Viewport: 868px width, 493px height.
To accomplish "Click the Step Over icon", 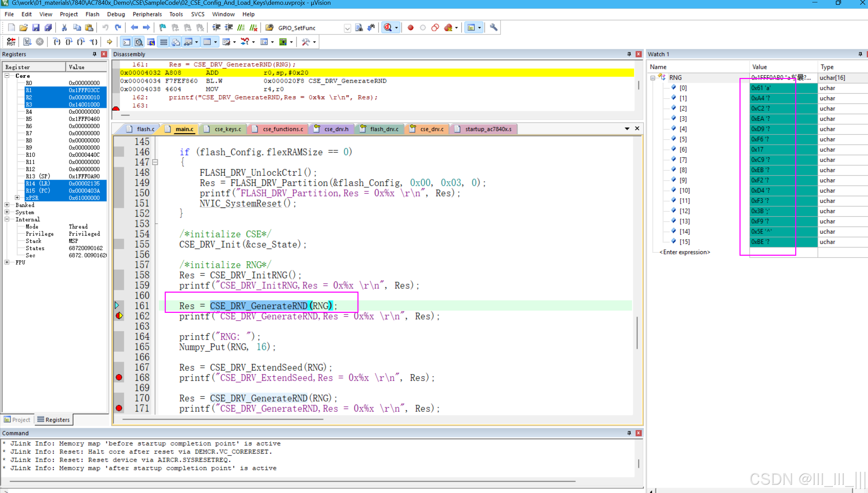I will tap(69, 42).
